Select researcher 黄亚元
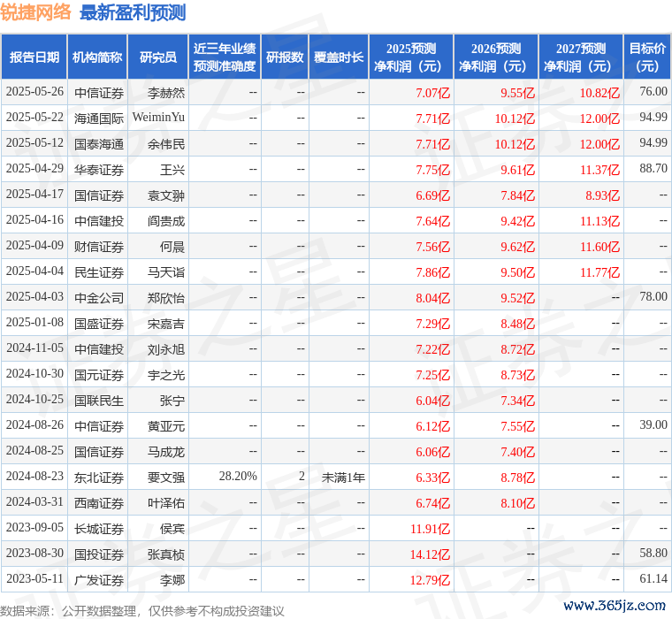Image resolution: width=672 pixels, height=619 pixels. pos(166,426)
